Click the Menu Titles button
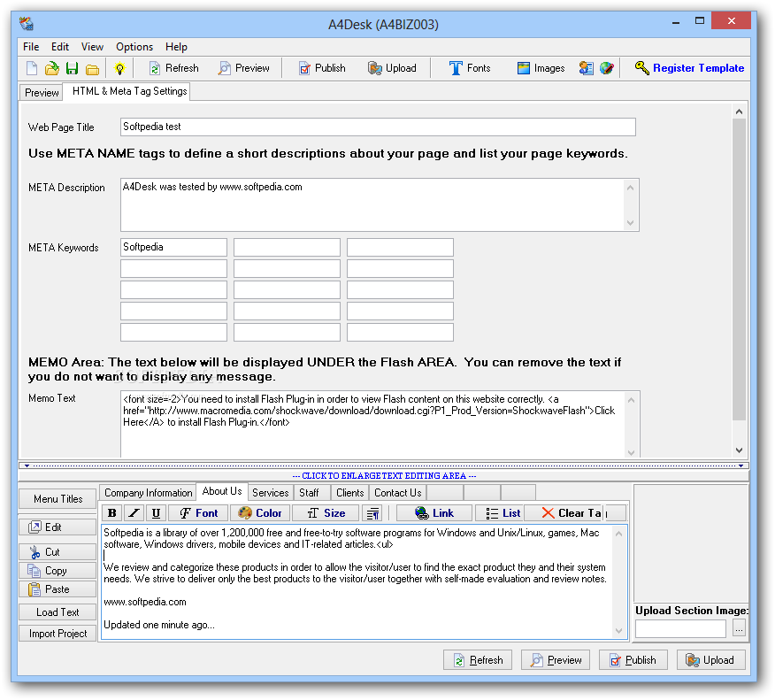 tap(58, 499)
